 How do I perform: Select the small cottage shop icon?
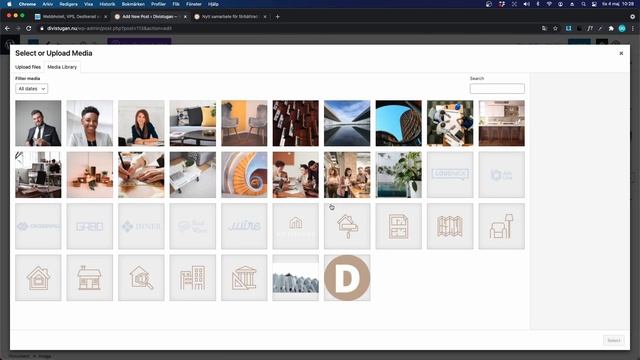coord(90,278)
